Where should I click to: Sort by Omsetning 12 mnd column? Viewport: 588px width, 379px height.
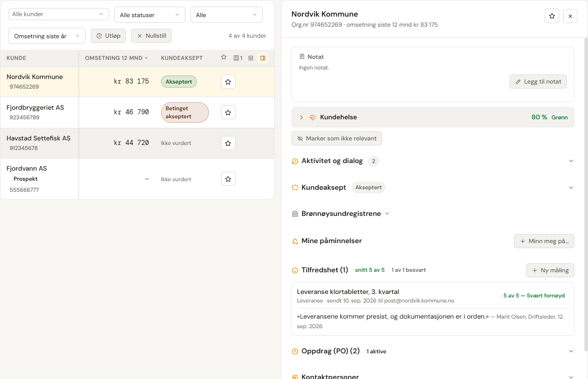click(116, 58)
